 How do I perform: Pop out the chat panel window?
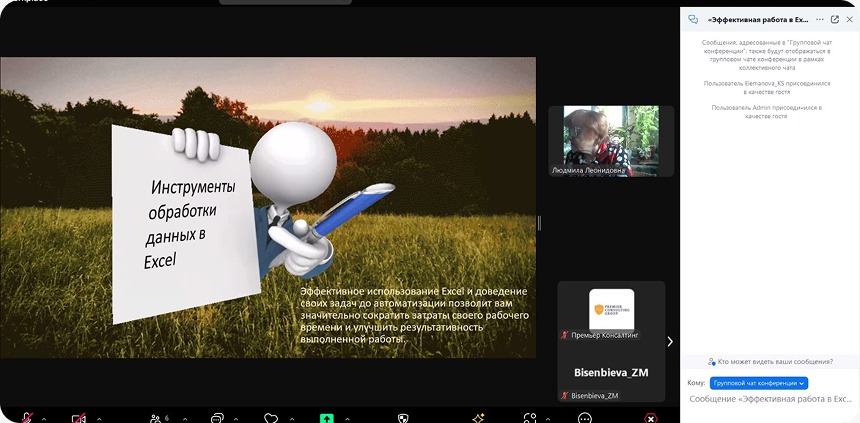click(x=835, y=19)
